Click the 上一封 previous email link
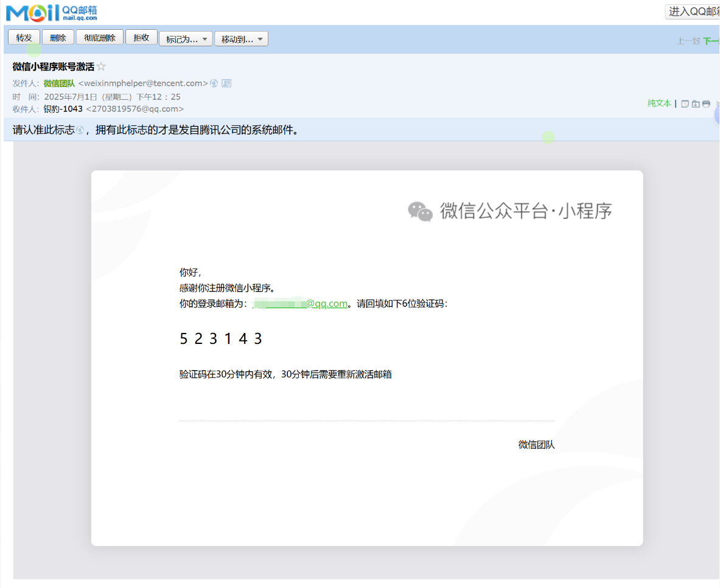This screenshot has width=720, height=588. coord(688,41)
